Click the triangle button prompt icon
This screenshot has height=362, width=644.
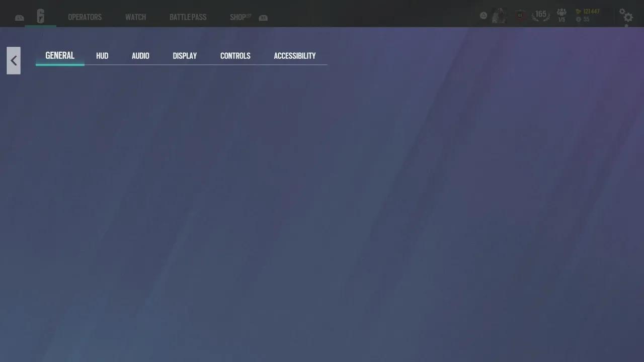click(484, 16)
